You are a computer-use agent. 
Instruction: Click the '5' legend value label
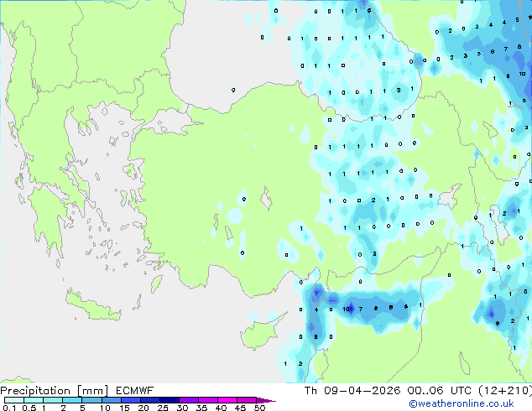pyautogui.click(x=82, y=408)
